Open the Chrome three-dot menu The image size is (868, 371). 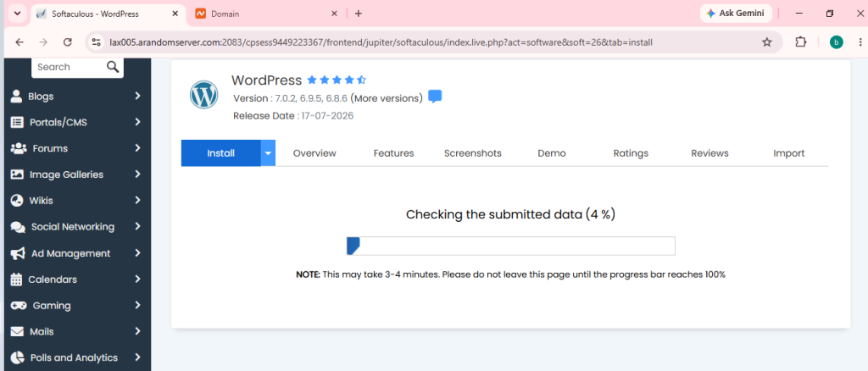(860, 42)
